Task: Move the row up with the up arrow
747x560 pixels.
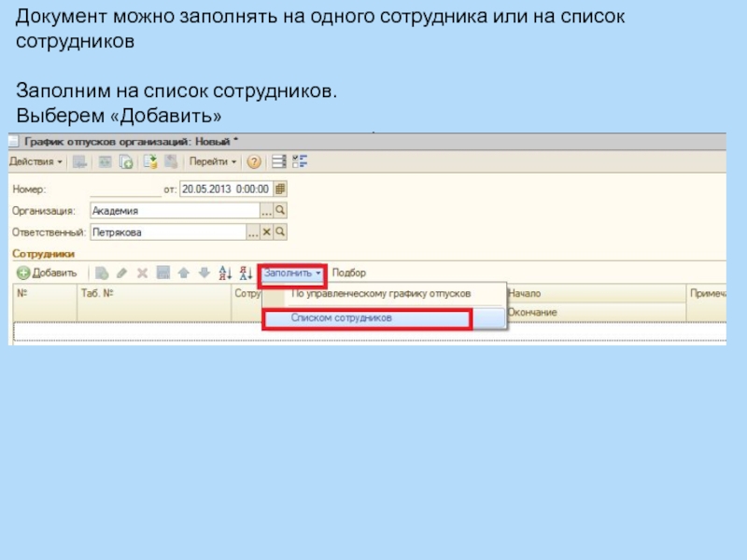Action: coord(183,273)
